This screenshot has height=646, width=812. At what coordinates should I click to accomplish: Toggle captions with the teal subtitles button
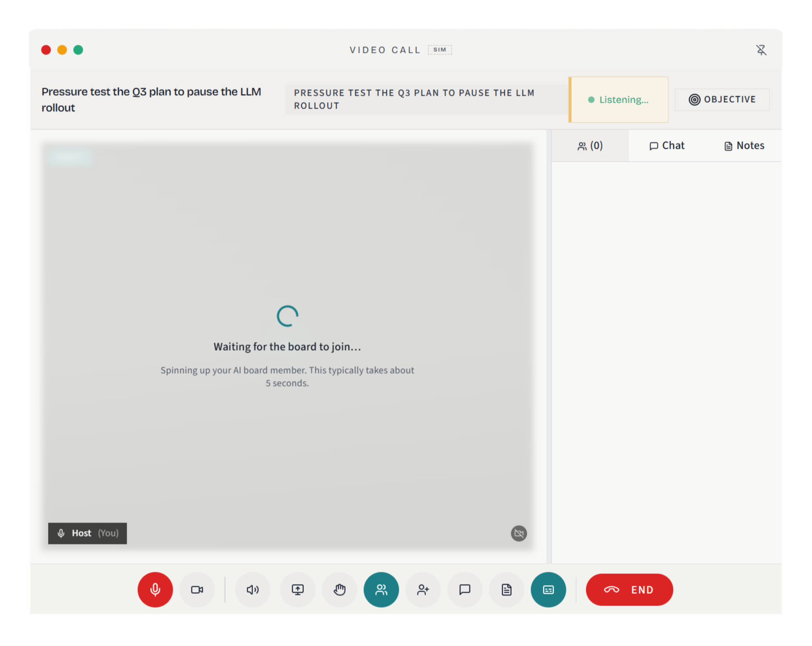click(549, 590)
